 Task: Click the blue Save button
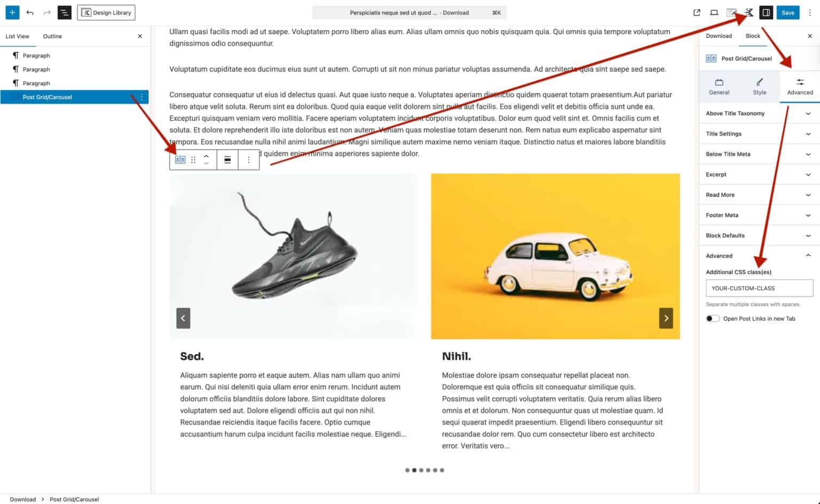tap(788, 12)
